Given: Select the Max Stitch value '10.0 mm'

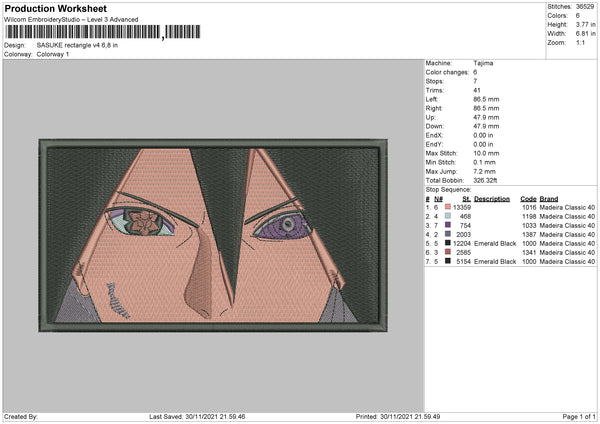Looking at the screenshot, I should tap(486, 153).
